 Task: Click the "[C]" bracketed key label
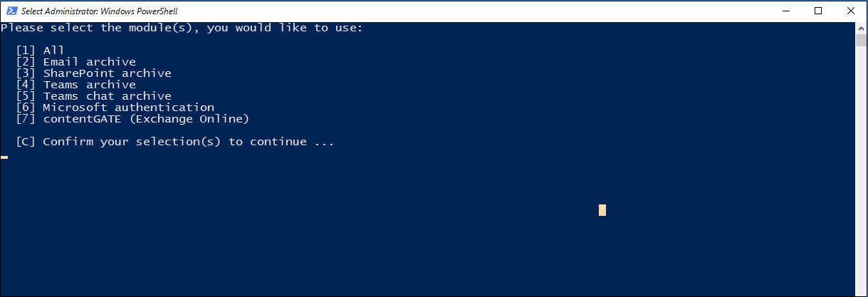point(26,142)
